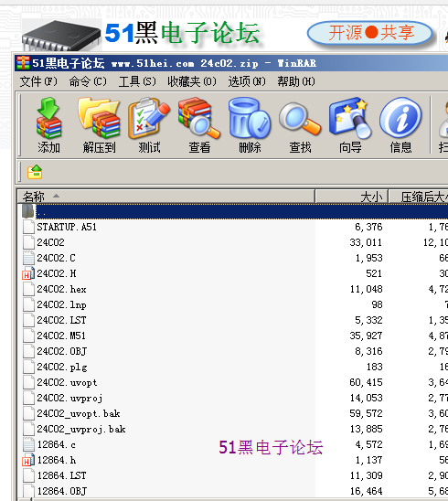Select the file 12864.OBJ
448x501 pixels.
61,491
